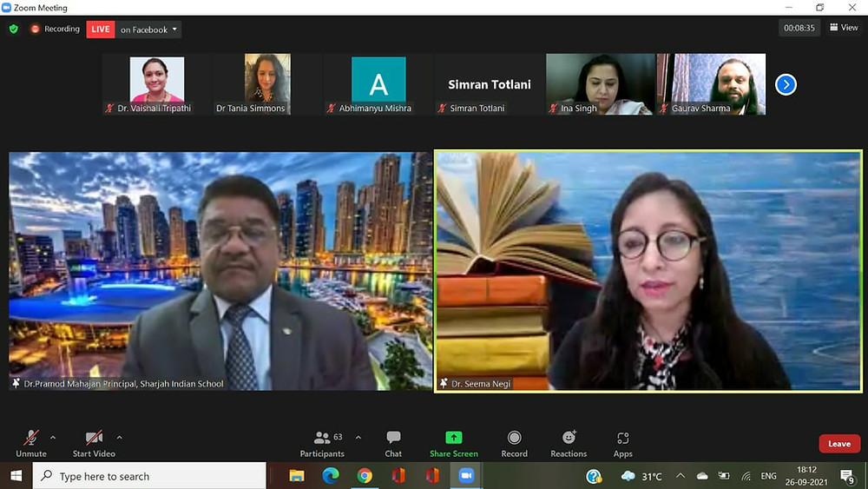Open the Chat panel
868x489 pixels.
pos(393,444)
